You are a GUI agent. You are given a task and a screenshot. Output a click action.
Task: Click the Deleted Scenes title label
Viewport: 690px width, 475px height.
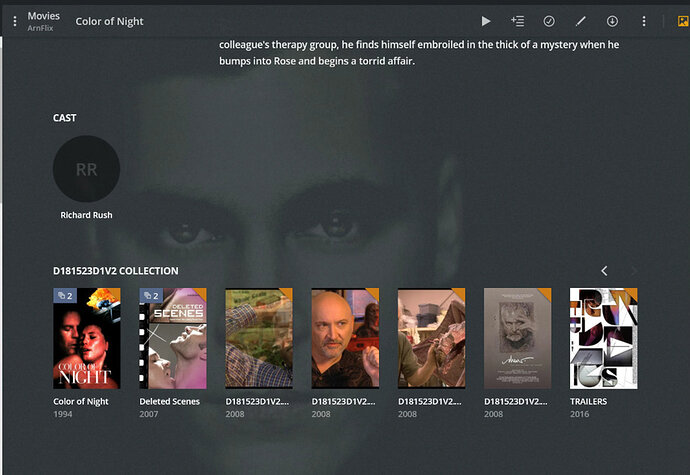(169, 401)
